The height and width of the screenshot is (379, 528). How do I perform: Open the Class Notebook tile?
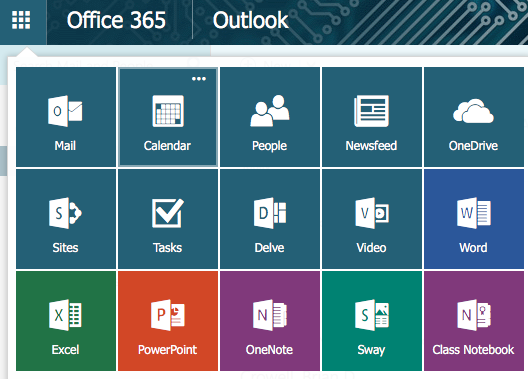474,321
